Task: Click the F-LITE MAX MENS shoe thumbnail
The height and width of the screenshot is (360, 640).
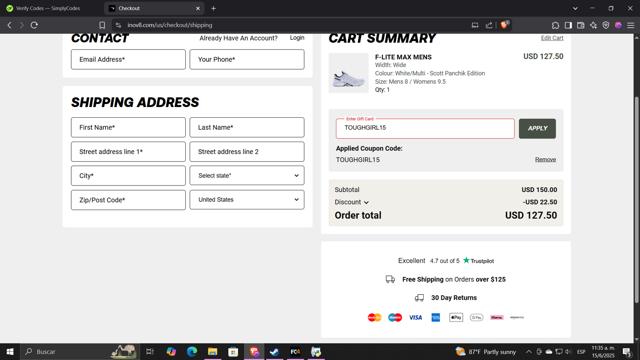Action: [x=349, y=73]
